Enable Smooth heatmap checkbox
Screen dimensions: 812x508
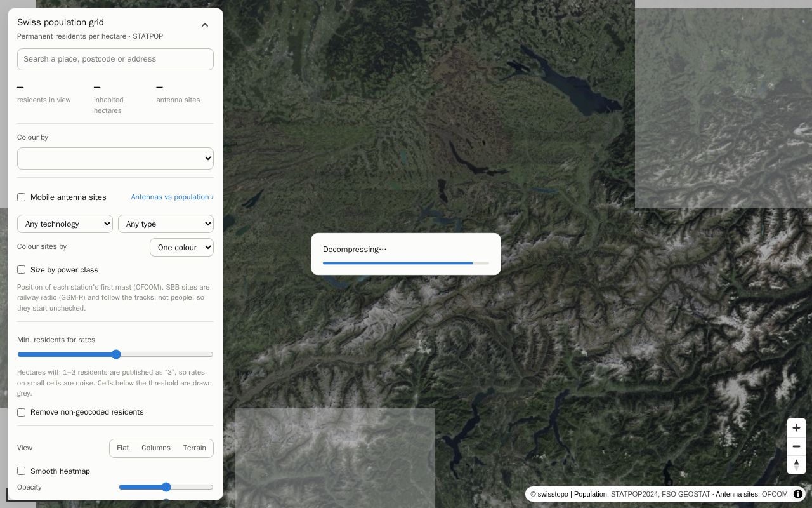coord(21,471)
